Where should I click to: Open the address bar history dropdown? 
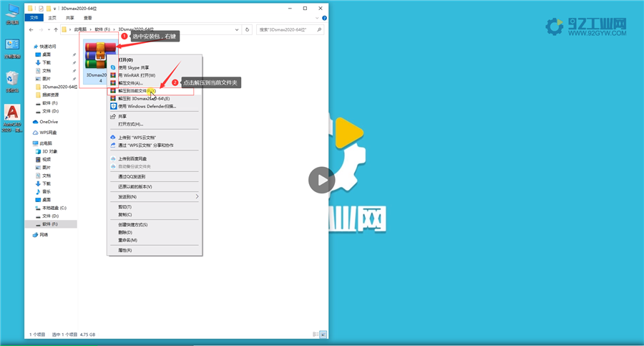tap(237, 29)
